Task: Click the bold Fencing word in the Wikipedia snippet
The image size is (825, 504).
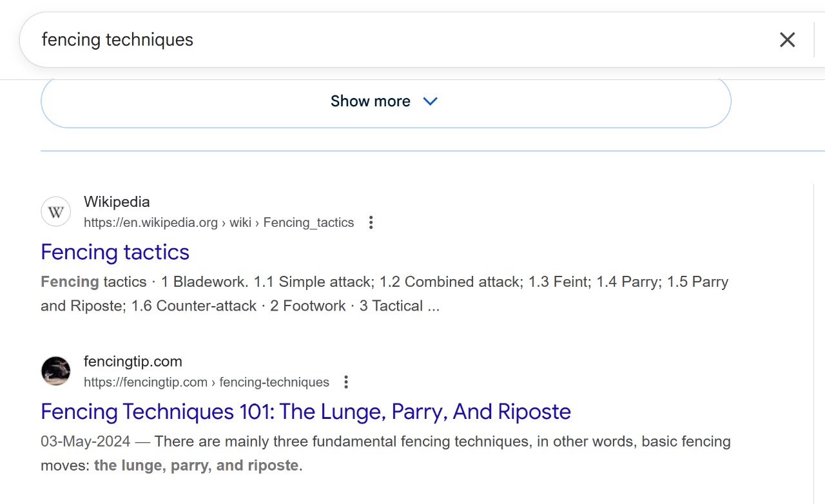Action: click(70, 282)
